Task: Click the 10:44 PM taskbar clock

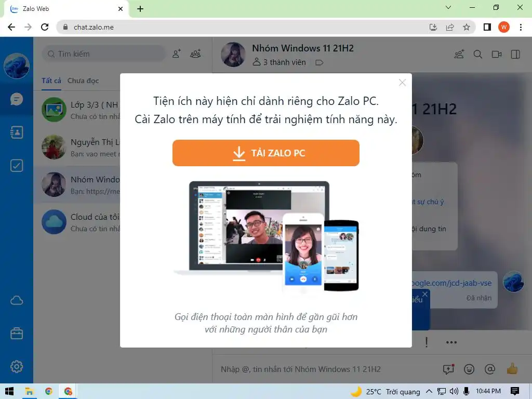Action: [488, 391]
